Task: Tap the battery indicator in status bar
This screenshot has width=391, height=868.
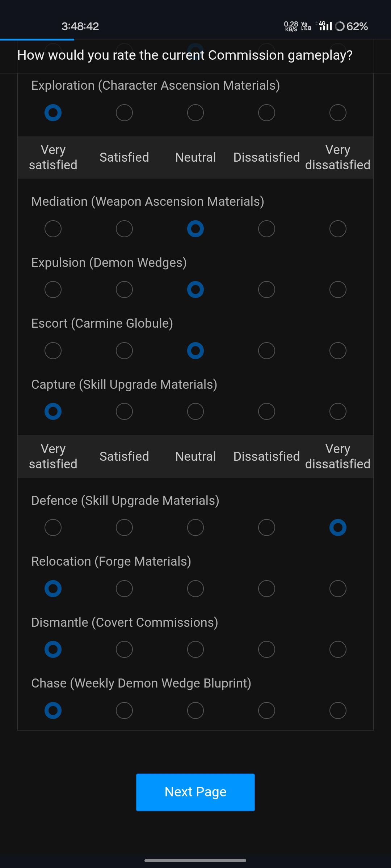Action: 351,26
